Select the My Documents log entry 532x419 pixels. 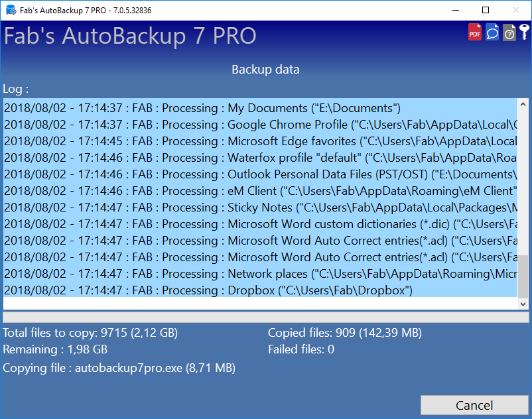pyautogui.click(x=260, y=108)
